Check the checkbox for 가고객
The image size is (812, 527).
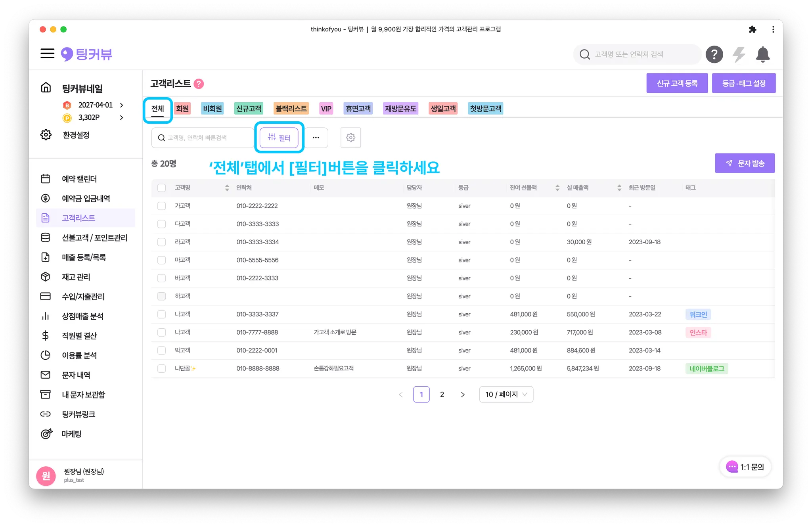(161, 206)
